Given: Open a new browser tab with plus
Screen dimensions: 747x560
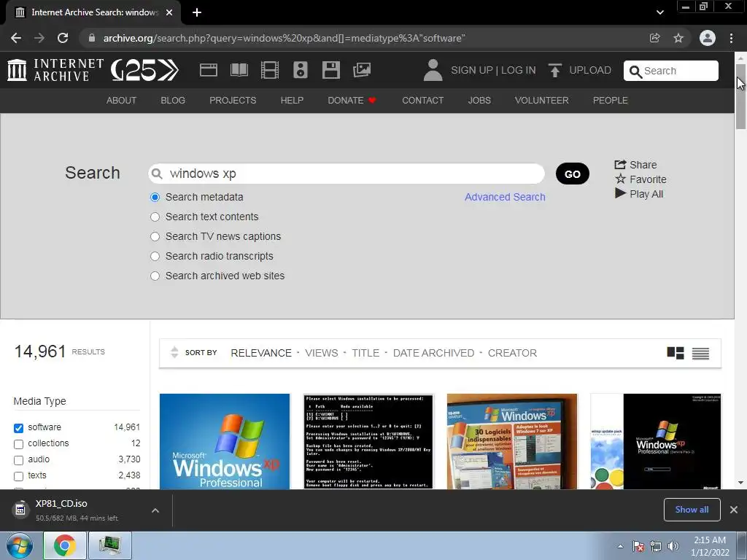Looking at the screenshot, I should (197, 12).
